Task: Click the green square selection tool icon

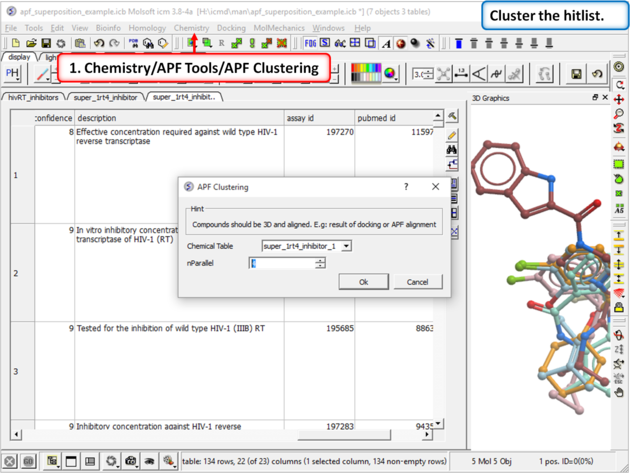Action: 620,163
